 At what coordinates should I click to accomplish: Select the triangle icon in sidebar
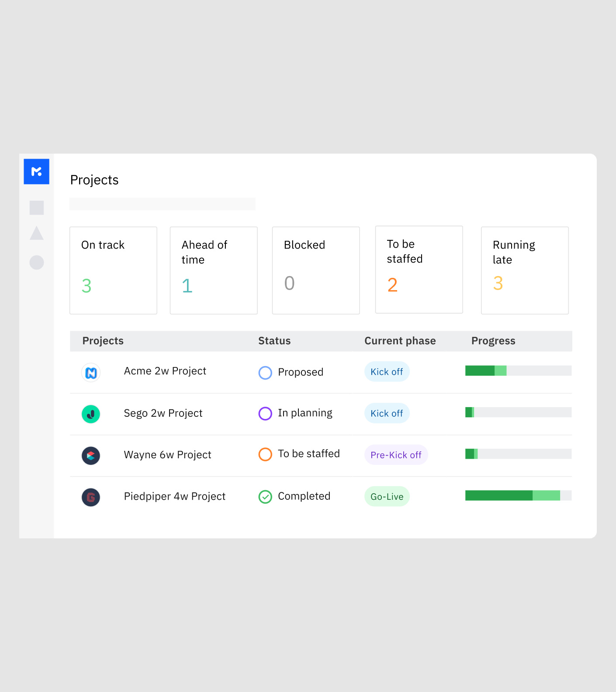click(37, 233)
